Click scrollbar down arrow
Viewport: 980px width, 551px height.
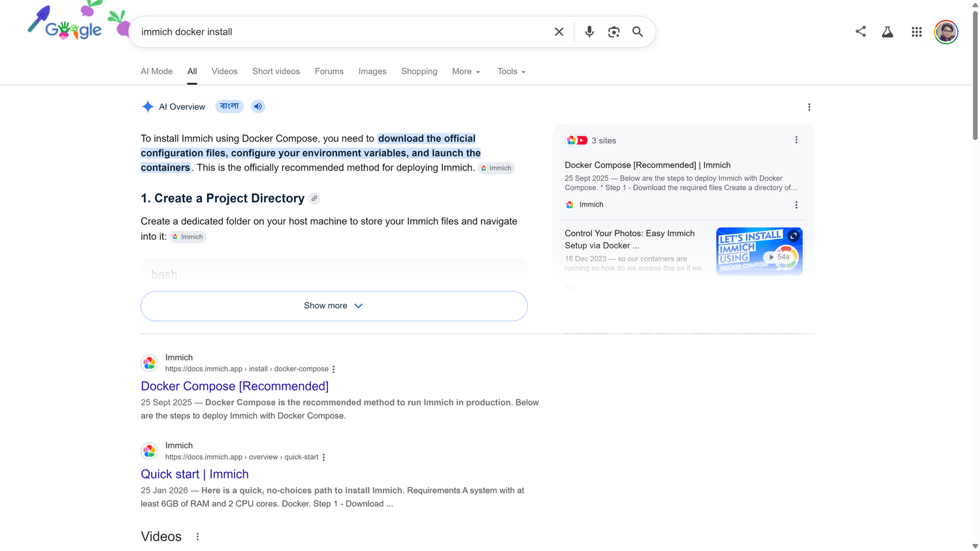point(975,546)
